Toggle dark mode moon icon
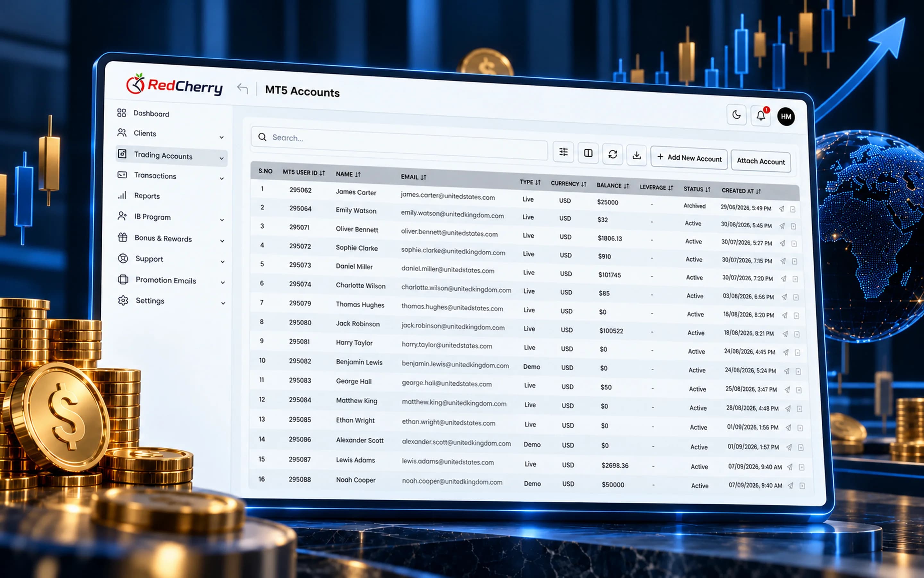 click(x=736, y=115)
